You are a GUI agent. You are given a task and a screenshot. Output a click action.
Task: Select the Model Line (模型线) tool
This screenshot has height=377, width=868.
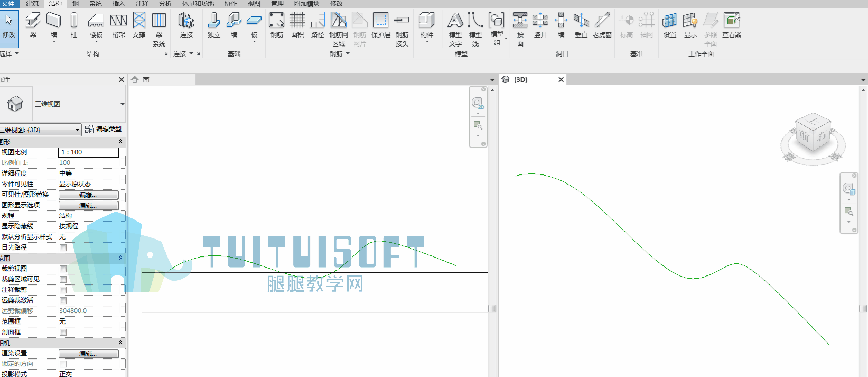(475, 29)
